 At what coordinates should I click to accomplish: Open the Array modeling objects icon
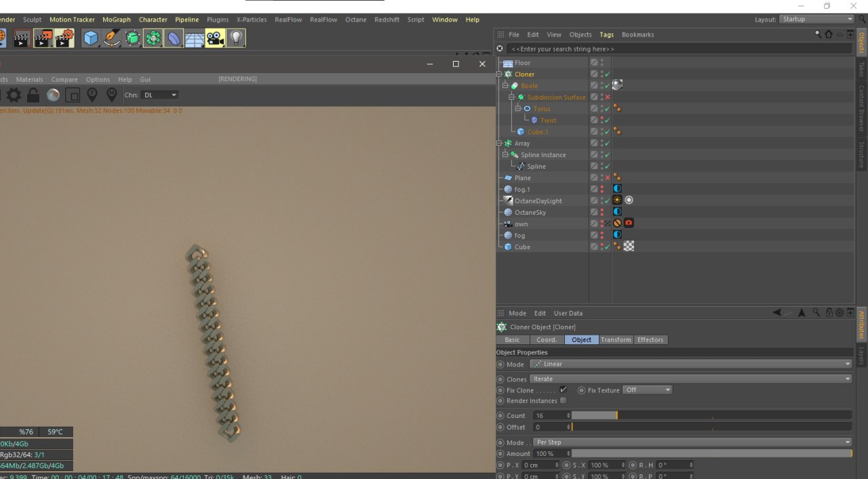click(153, 39)
